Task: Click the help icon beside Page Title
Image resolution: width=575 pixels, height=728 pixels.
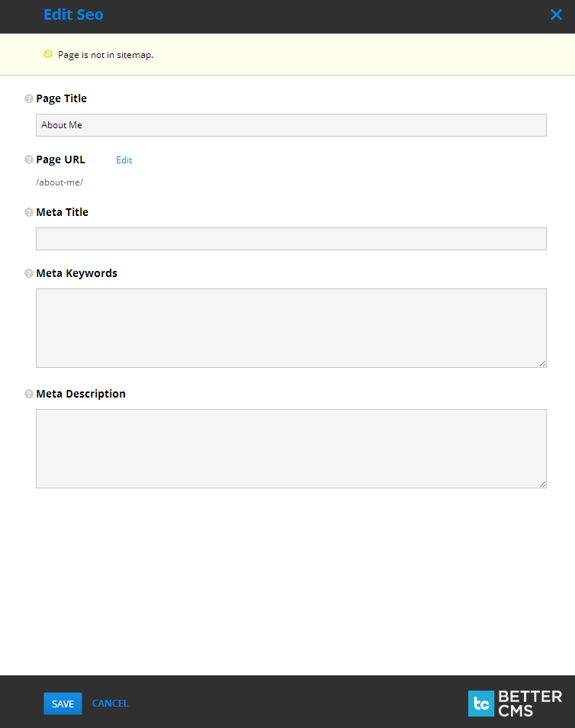Action: (29, 98)
